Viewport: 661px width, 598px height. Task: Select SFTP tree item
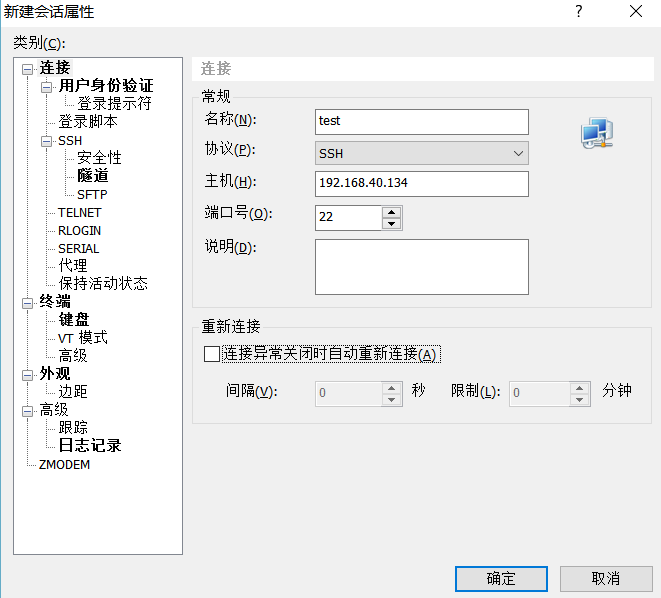[92, 195]
